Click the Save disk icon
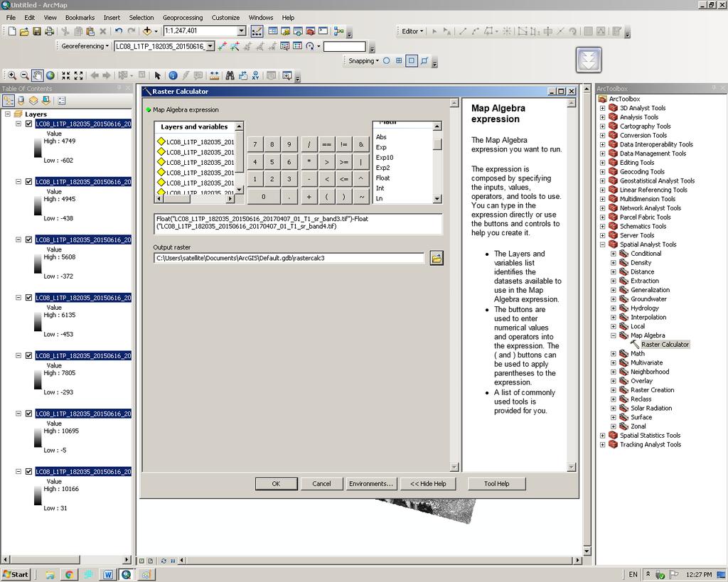 coord(37,31)
